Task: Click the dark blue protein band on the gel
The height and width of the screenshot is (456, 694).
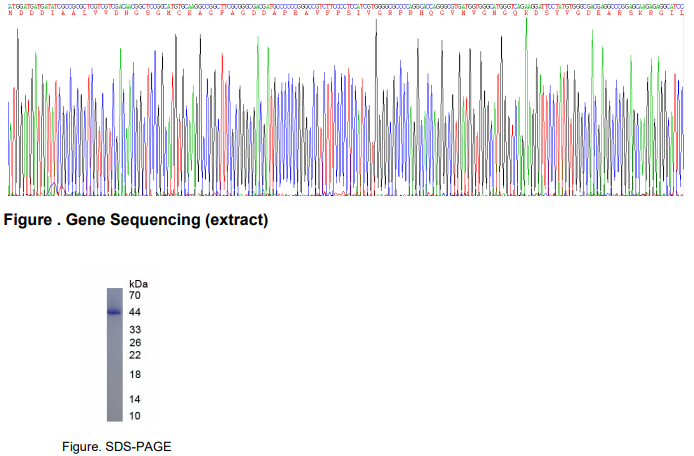Action: (x=114, y=312)
